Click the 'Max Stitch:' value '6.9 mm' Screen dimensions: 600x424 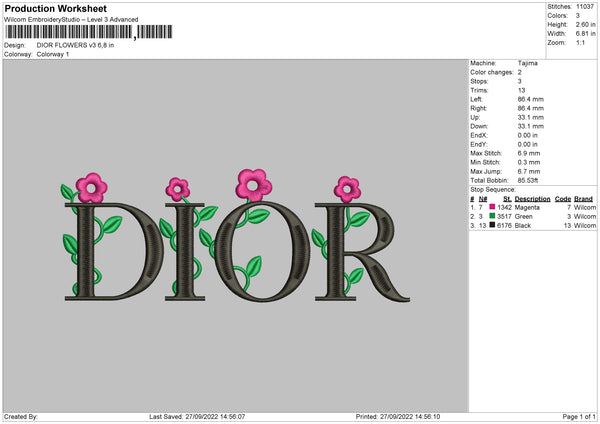coord(529,153)
